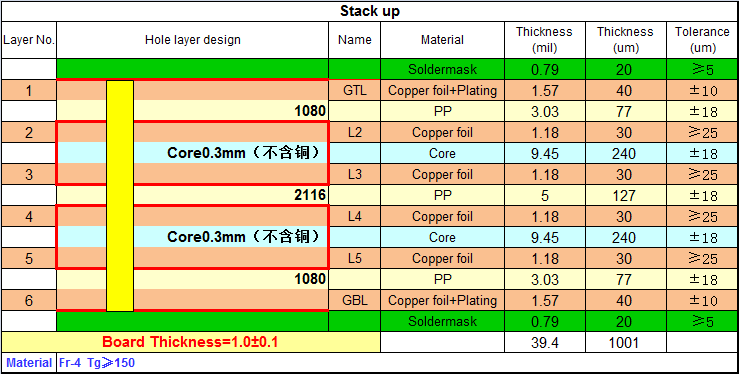The height and width of the screenshot is (374, 739).
Task: Select the "≥25" tolerance in L4 row
Action: point(703,217)
